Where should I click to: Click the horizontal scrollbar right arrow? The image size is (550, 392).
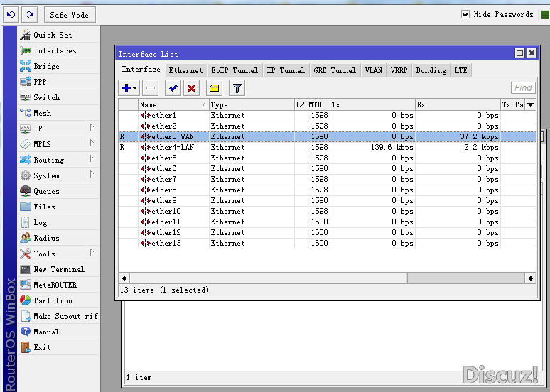click(x=530, y=278)
